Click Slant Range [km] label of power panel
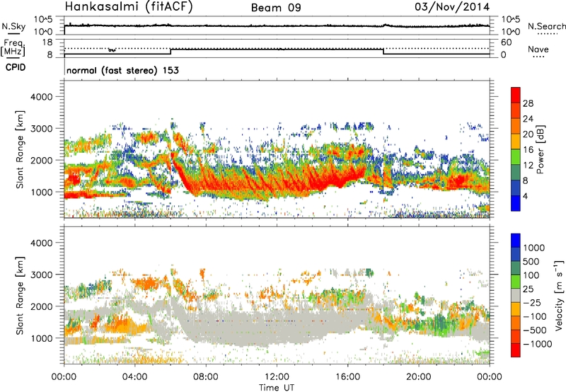The image size is (566, 392). (21, 149)
